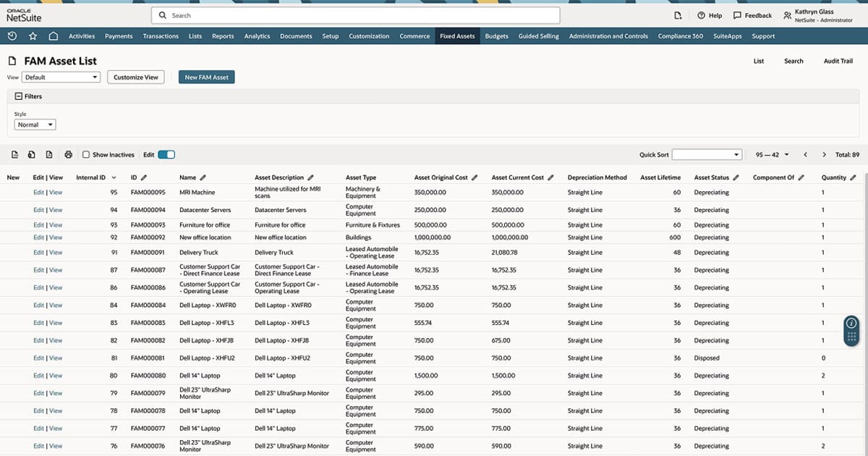Open the View dropdown showing Default

tap(59, 77)
